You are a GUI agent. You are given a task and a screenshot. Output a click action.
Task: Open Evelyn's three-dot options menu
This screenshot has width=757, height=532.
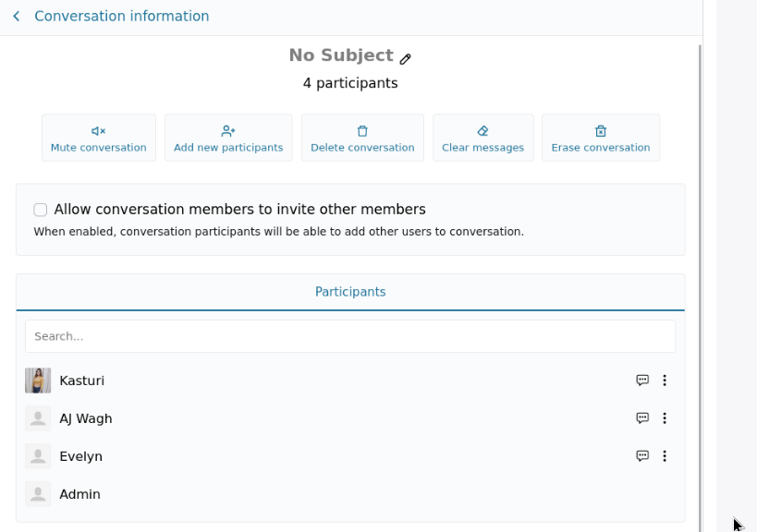pyautogui.click(x=665, y=455)
